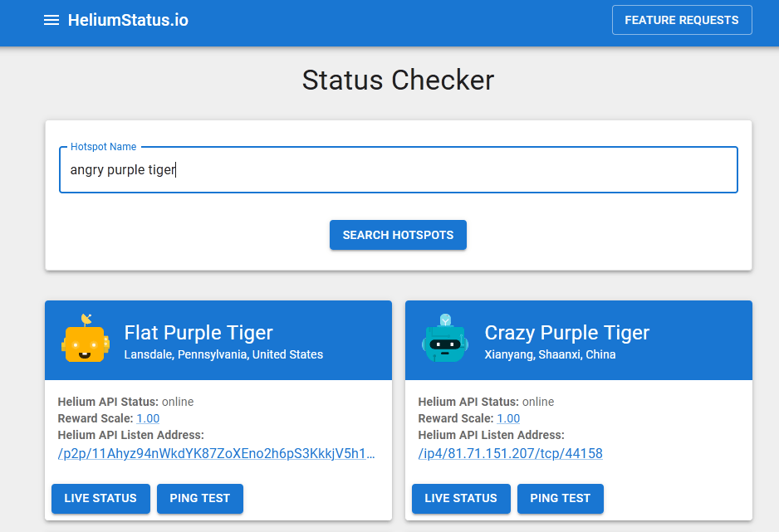Click Helium API Listen Address label in Crazy Purple Tiger card
The image size is (779, 532).
tap(492, 435)
